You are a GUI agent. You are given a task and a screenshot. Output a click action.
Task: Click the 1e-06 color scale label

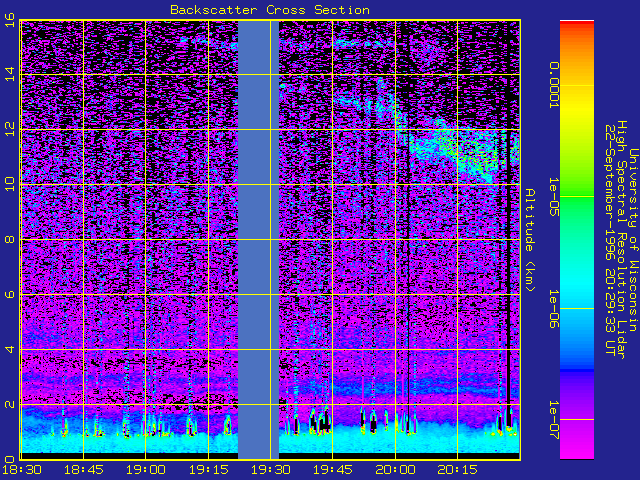coord(553,309)
